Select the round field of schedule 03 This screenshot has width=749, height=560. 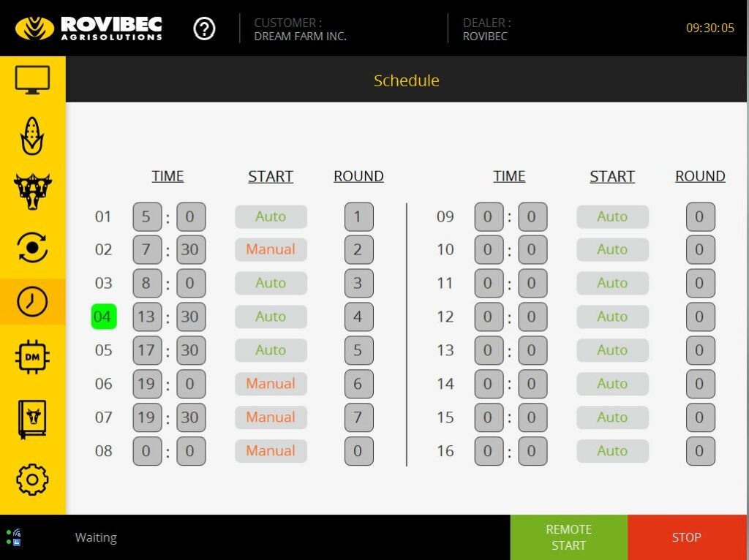[358, 283]
